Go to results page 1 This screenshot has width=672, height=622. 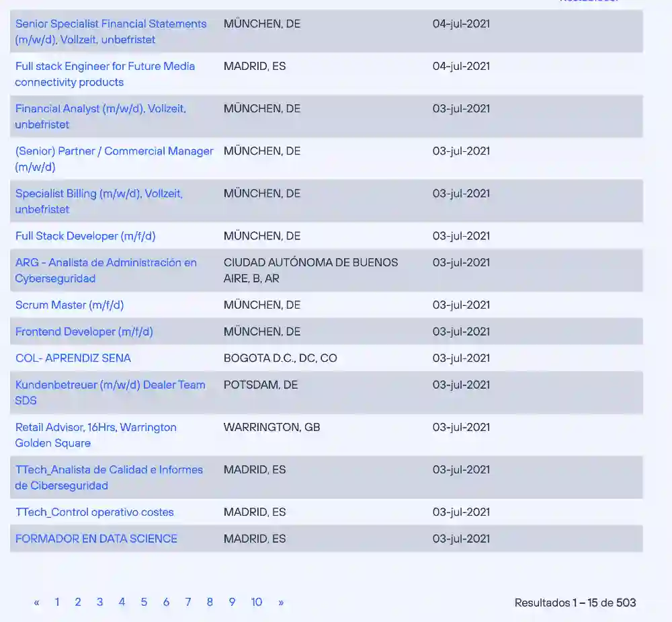pyautogui.click(x=57, y=602)
